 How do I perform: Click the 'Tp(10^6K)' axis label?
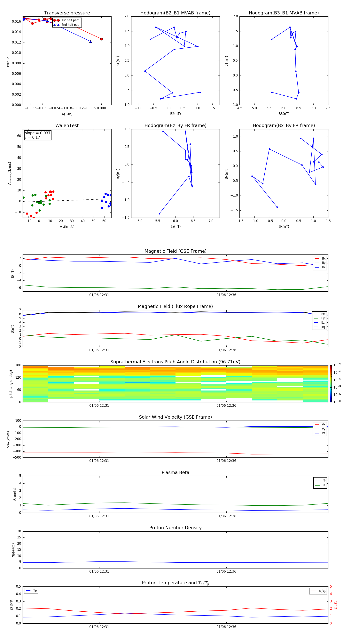11,605
